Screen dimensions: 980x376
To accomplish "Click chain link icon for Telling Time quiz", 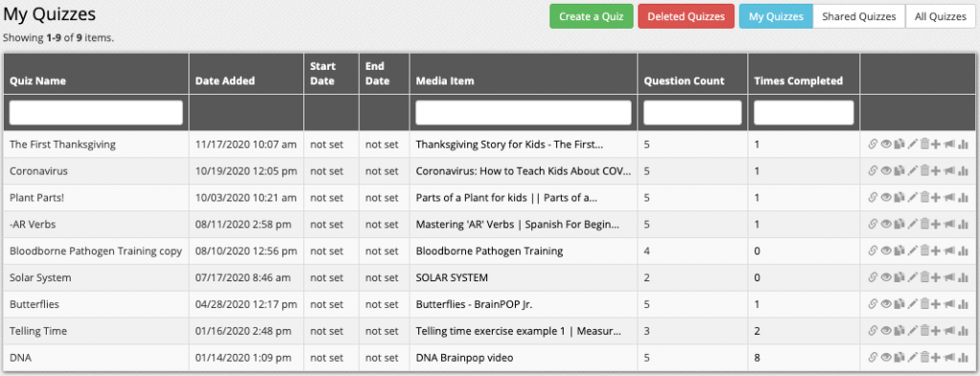I will [873, 331].
